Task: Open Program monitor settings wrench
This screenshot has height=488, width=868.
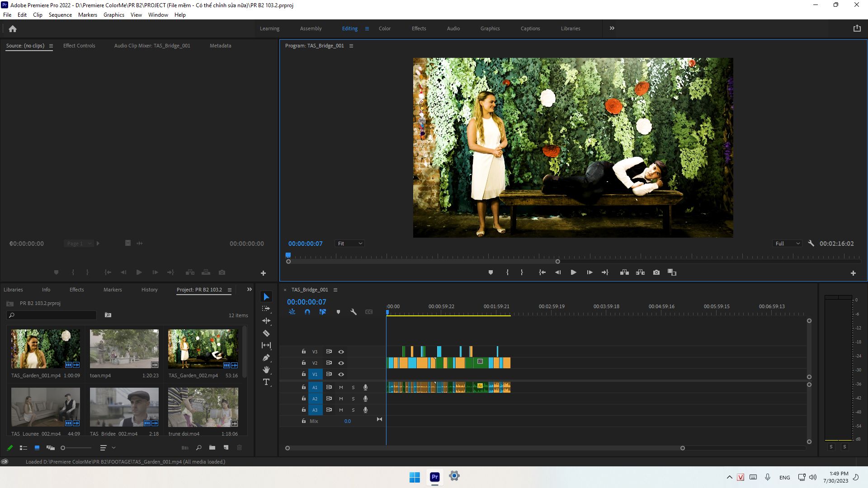Action: pyautogui.click(x=811, y=244)
